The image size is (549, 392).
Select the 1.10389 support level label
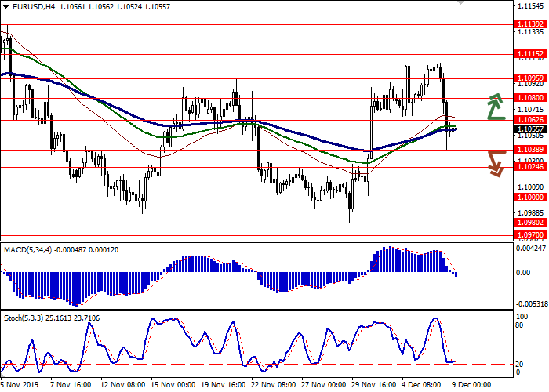pyautogui.click(x=530, y=149)
